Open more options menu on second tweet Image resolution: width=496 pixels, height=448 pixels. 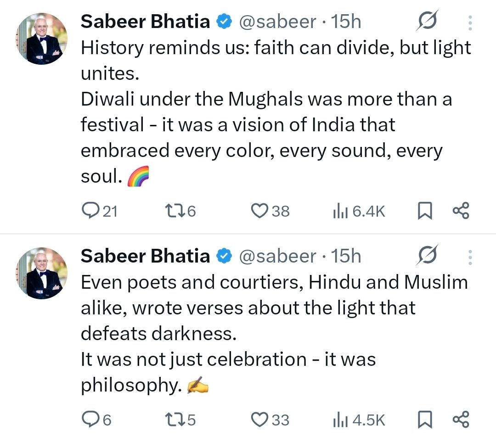(470, 256)
